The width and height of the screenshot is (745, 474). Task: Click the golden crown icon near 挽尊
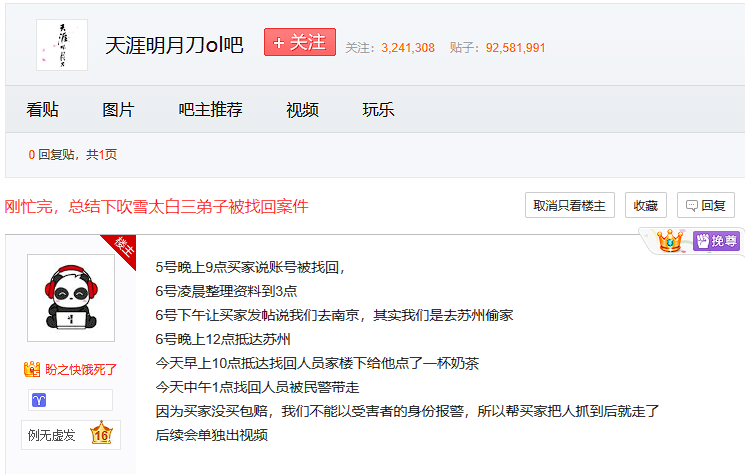point(669,241)
